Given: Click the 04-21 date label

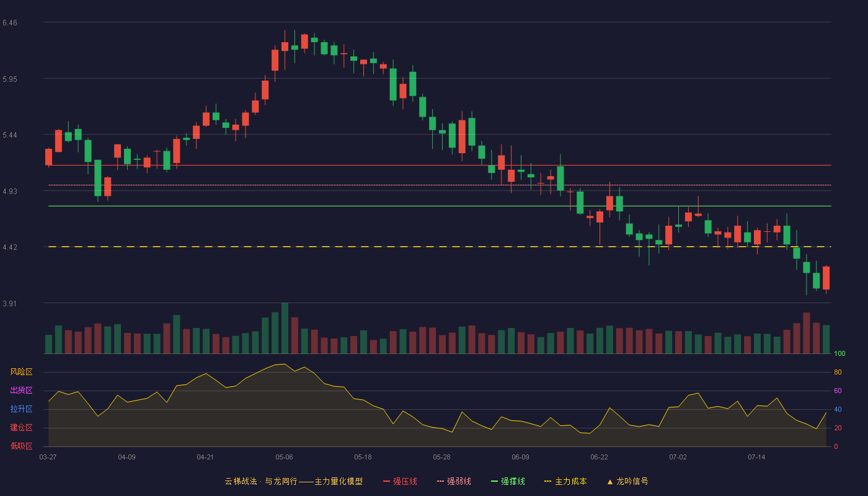Looking at the screenshot, I should point(205,457).
